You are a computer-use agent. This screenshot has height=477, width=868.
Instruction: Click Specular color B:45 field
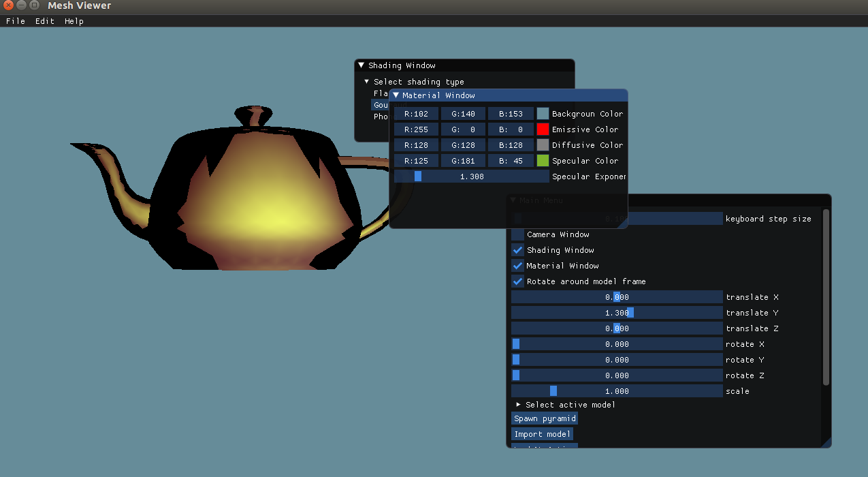511,161
